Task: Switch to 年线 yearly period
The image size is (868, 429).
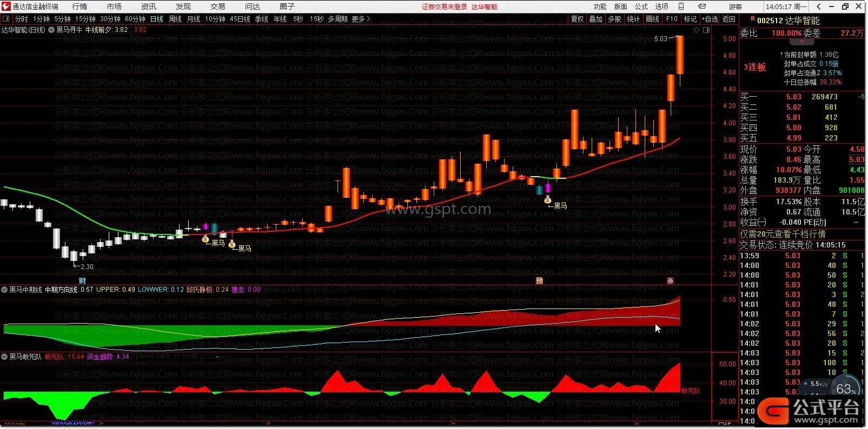Action: click(x=280, y=19)
